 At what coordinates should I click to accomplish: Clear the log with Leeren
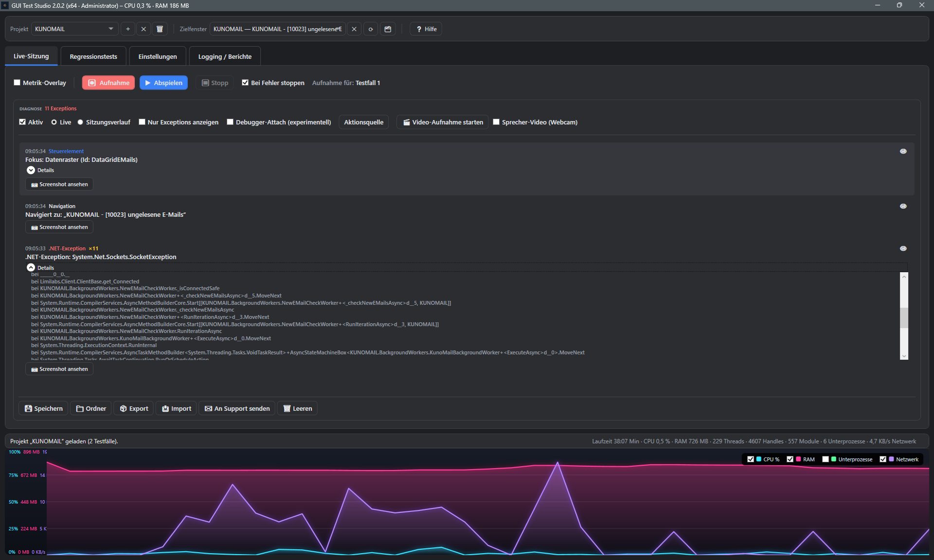click(x=298, y=408)
